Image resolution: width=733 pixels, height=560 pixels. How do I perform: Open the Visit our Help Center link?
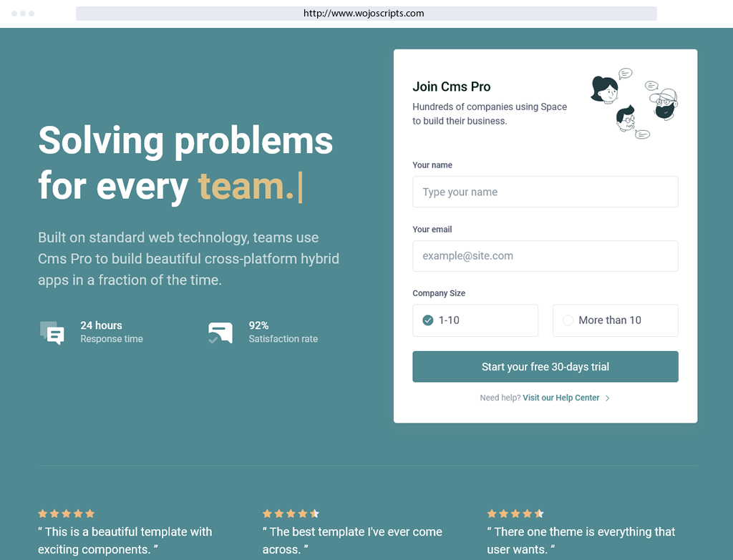coord(560,398)
